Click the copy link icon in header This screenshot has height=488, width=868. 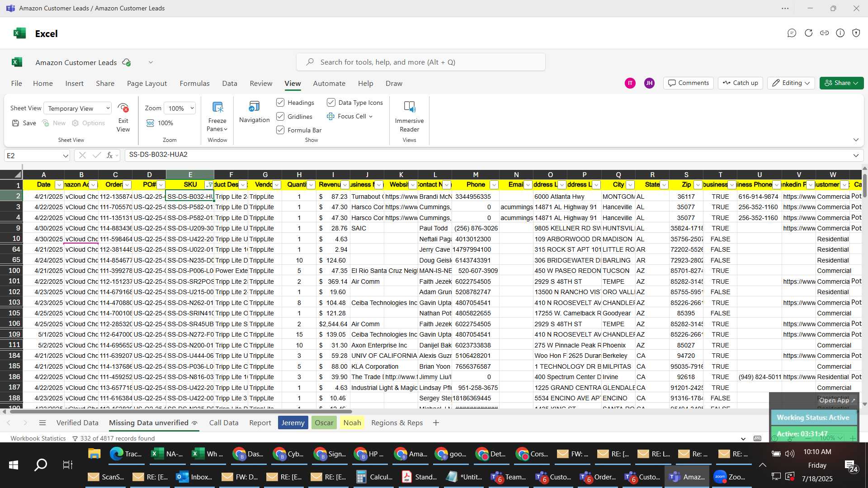click(x=824, y=33)
